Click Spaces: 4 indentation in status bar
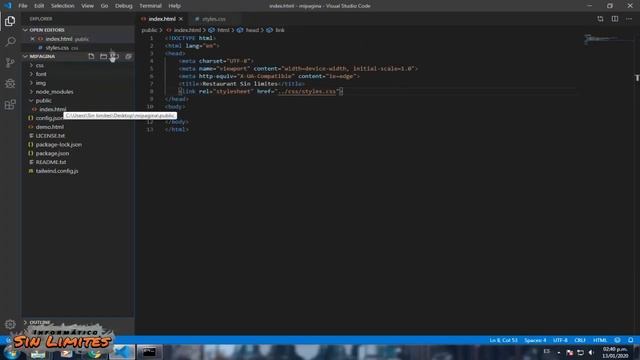Screen dimensions: 640x360 [535, 340]
